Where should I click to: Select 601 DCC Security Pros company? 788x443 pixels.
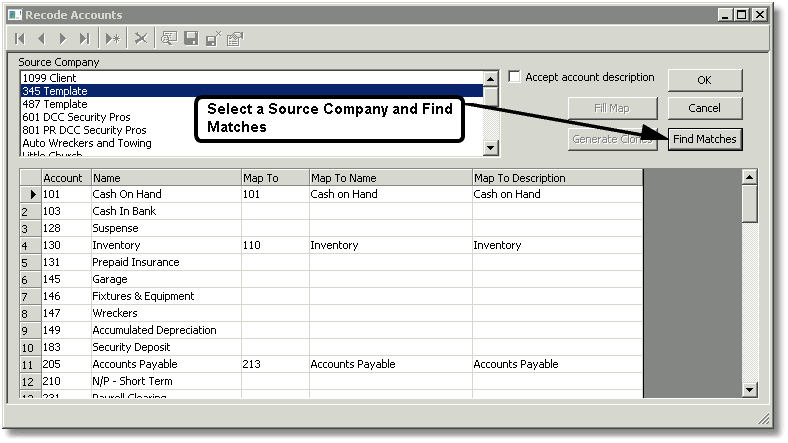click(251, 117)
